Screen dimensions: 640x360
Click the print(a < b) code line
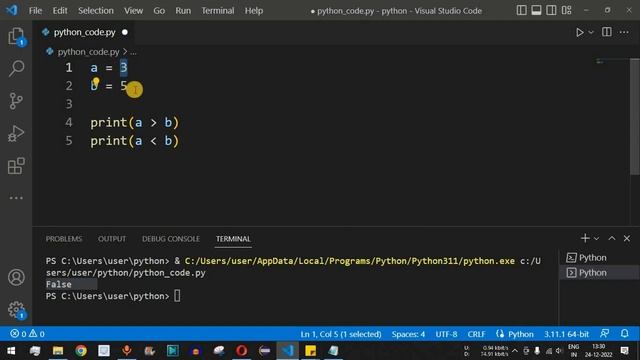(135, 141)
